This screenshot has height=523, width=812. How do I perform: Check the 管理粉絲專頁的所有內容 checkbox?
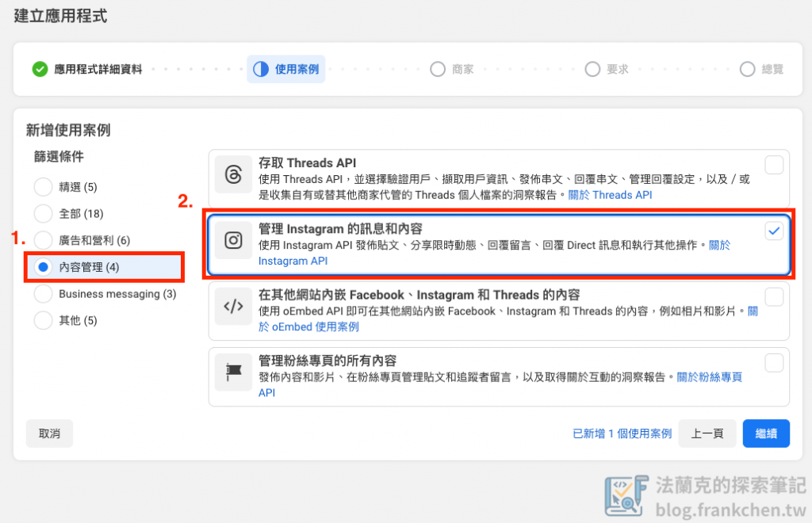pyautogui.click(x=774, y=363)
